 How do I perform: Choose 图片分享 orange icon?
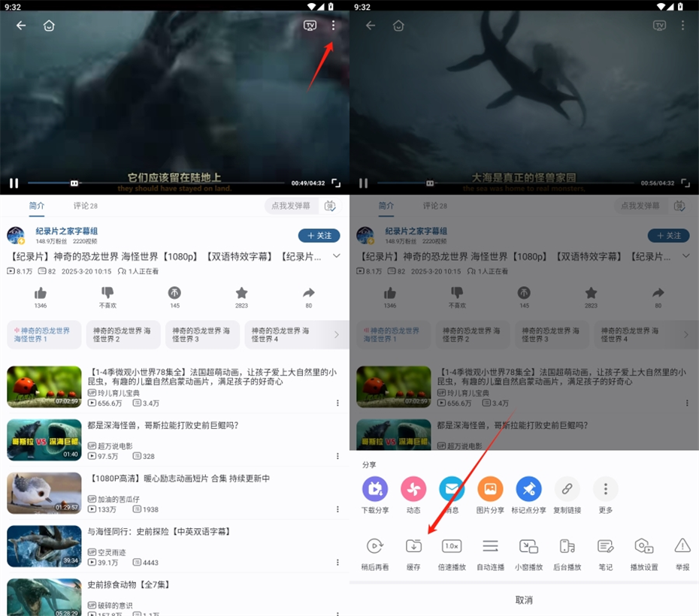[x=490, y=488]
